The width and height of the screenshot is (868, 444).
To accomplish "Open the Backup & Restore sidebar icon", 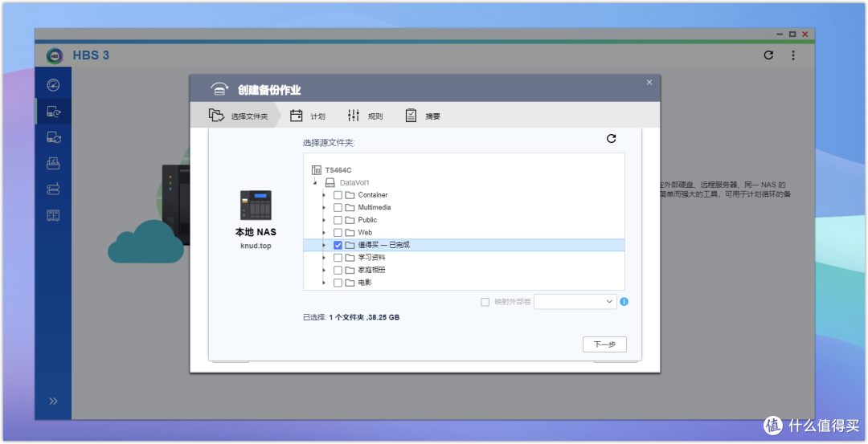I will (x=53, y=112).
